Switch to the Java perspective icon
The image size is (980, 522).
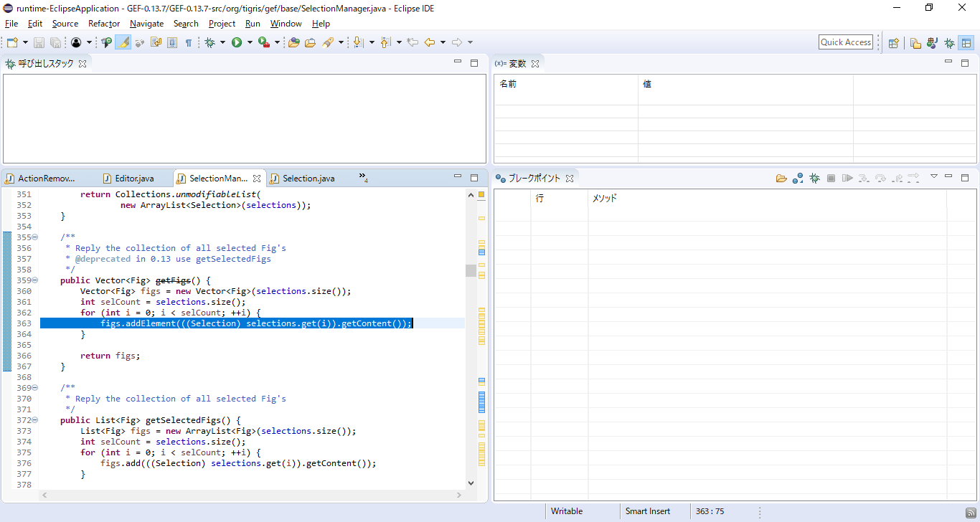point(932,43)
